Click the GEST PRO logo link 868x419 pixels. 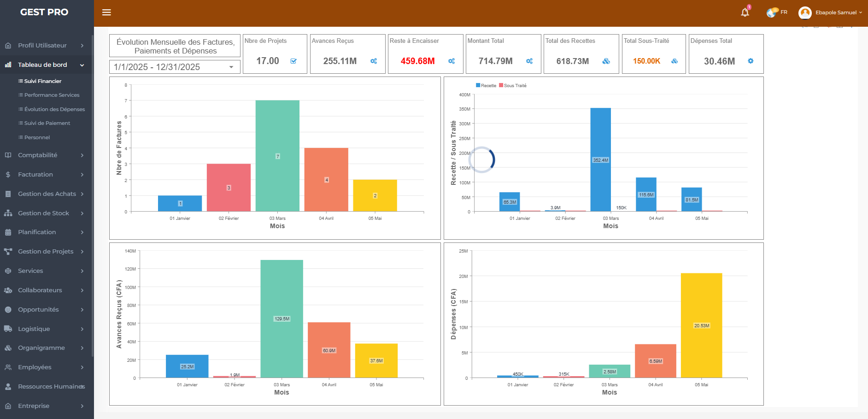(x=44, y=12)
